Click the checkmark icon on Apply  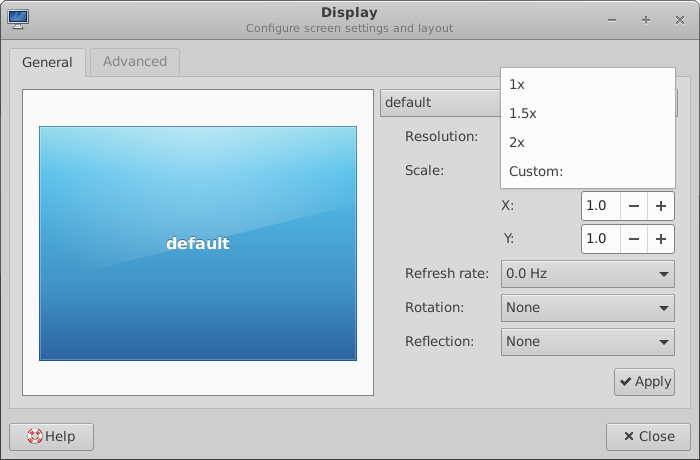(625, 382)
